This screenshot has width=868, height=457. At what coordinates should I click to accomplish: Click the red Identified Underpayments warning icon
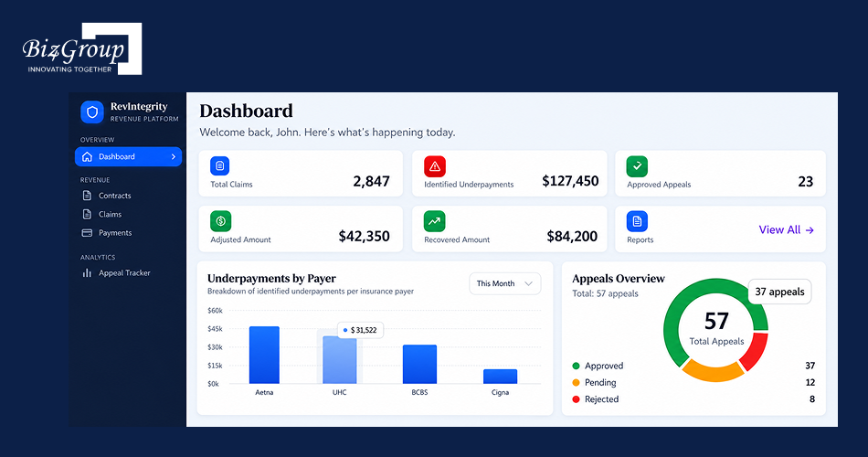435,166
